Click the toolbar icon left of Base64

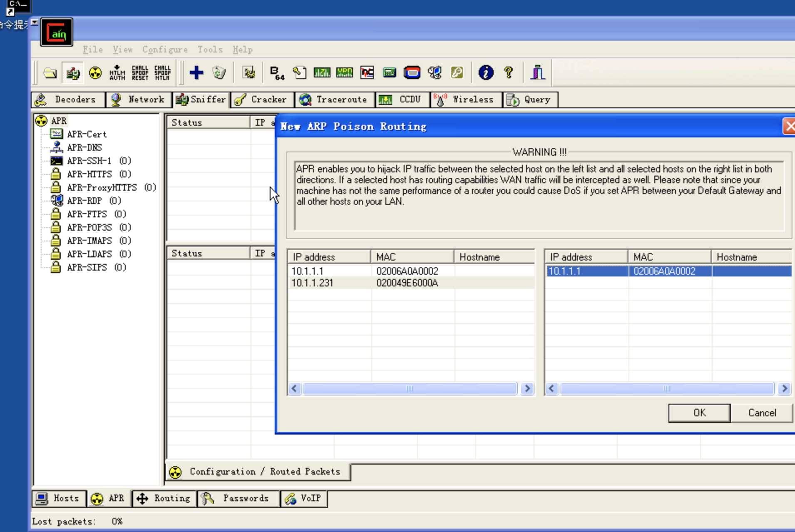(249, 73)
